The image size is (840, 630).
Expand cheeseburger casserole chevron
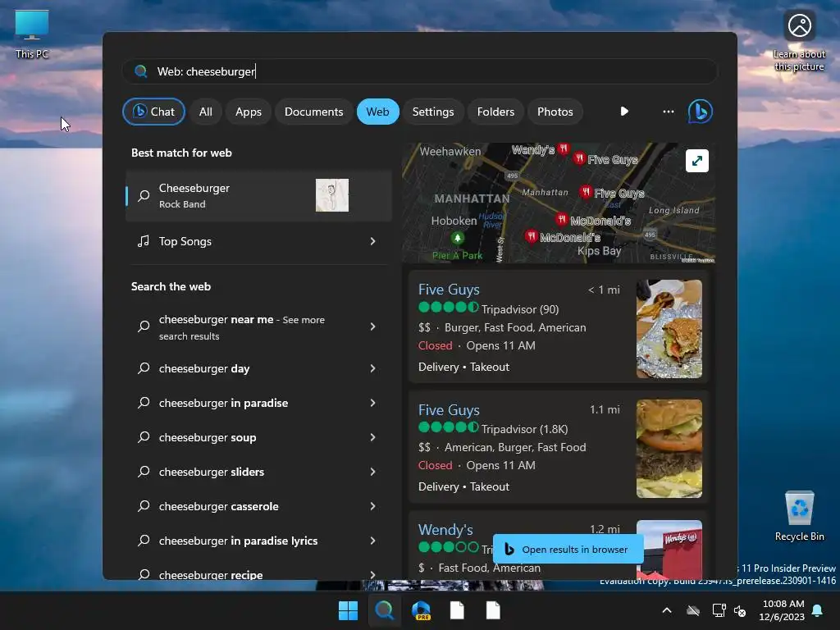373,505
